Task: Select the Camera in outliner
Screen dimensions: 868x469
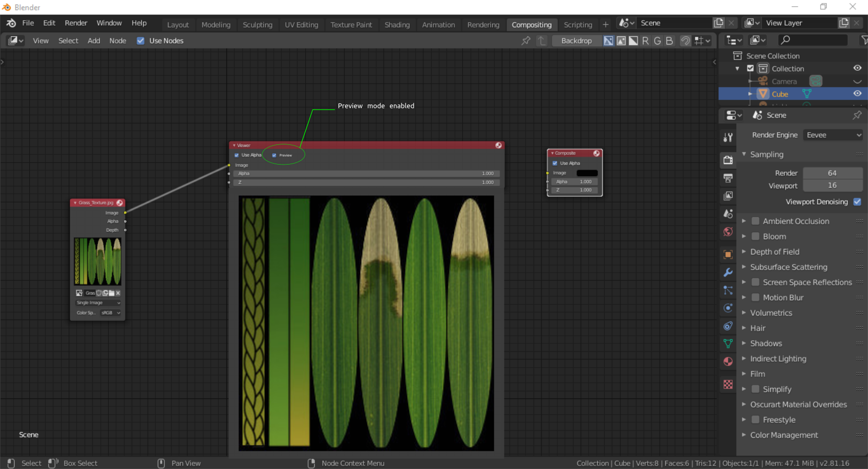Action: (784, 81)
